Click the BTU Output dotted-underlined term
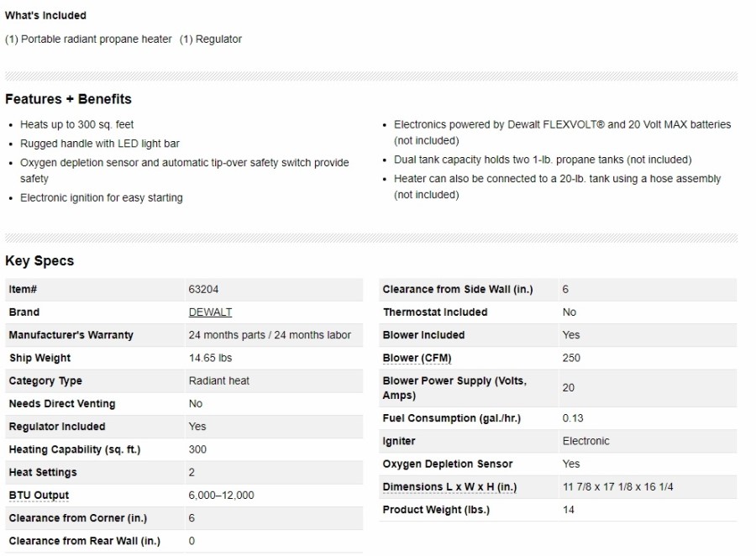The width and height of the screenshot is (756, 556). (x=39, y=496)
